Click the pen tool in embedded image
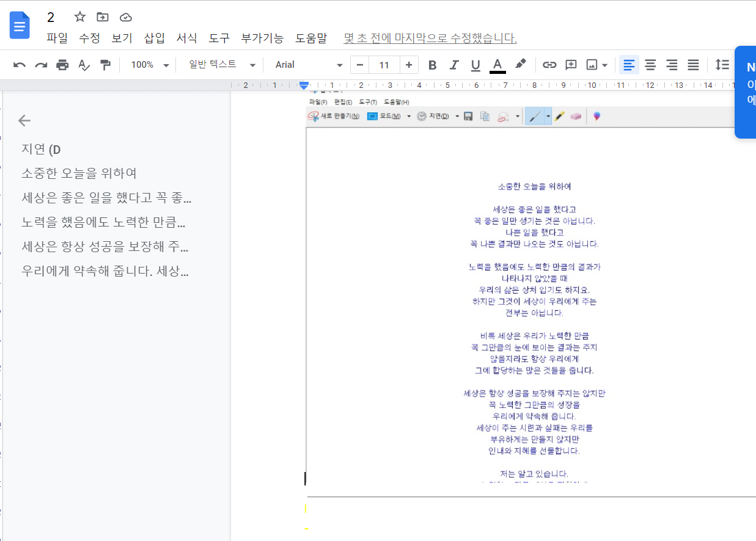This screenshot has width=756, height=541. [x=535, y=116]
